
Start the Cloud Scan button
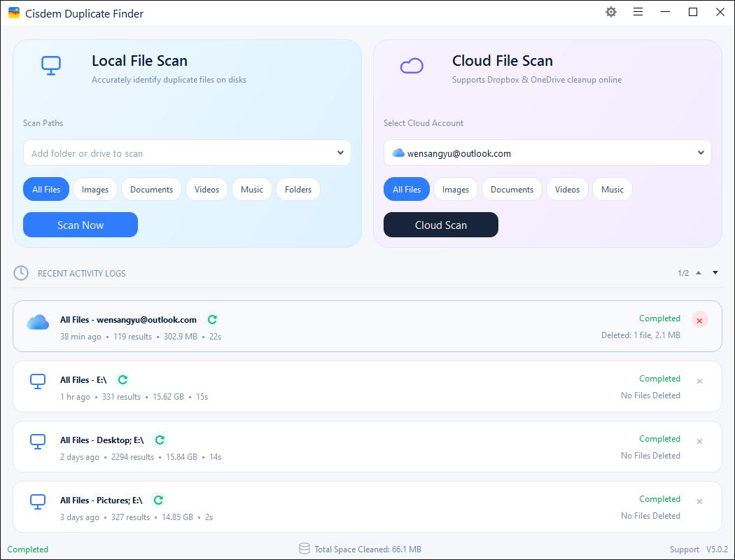click(x=440, y=225)
